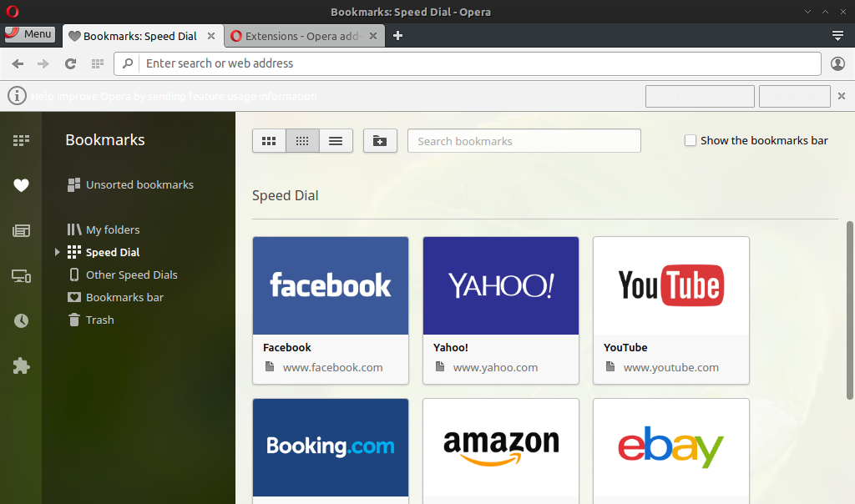Select the Speed Dial folder

(x=104, y=252)
